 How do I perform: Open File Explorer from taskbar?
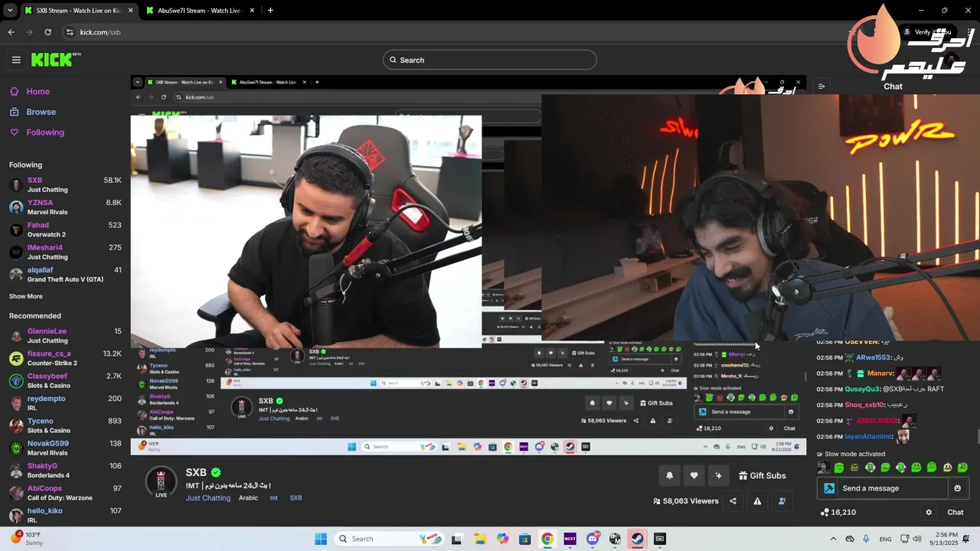[x=479, y=539]
